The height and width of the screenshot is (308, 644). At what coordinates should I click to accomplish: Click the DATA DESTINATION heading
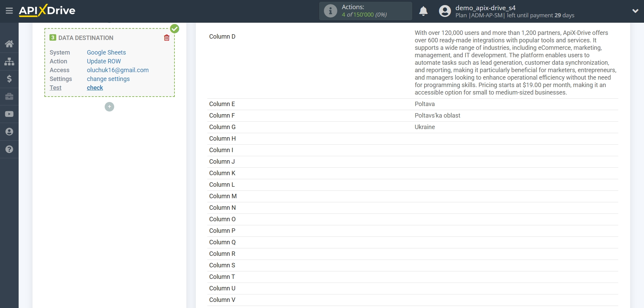pos(86,38)
